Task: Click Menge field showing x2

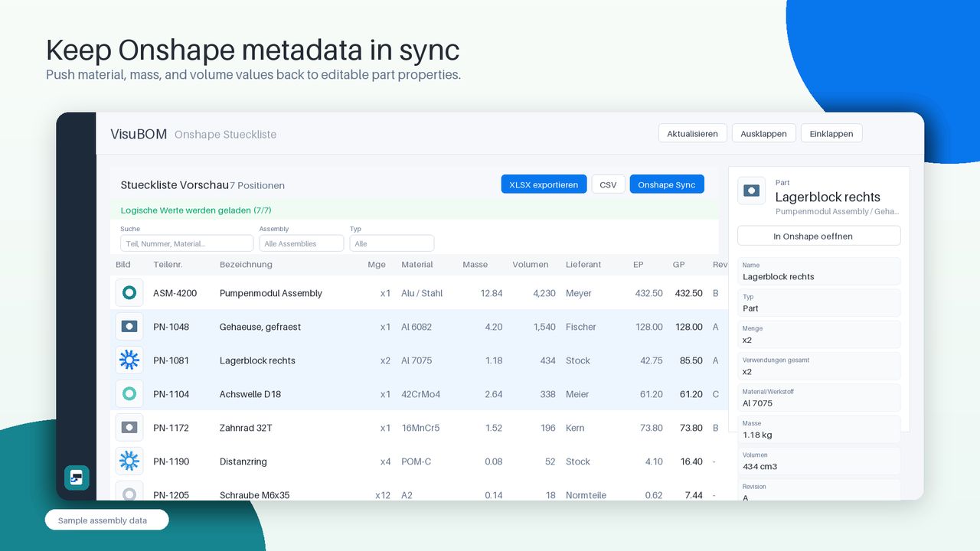Action: (819, 334)
